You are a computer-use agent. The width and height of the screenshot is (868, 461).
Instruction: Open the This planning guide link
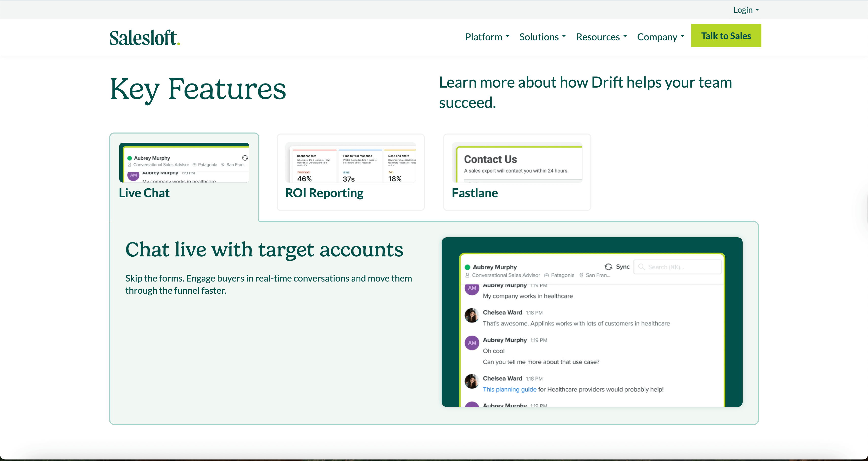tap(509, 389)
